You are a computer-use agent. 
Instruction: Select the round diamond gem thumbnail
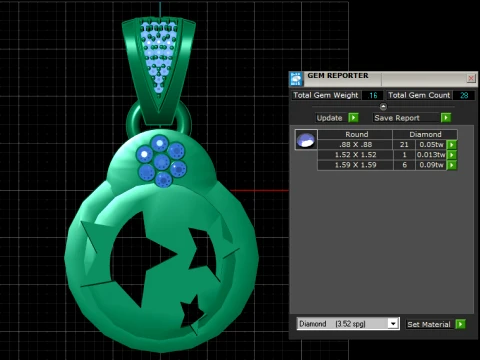click(x=306, y=140)
